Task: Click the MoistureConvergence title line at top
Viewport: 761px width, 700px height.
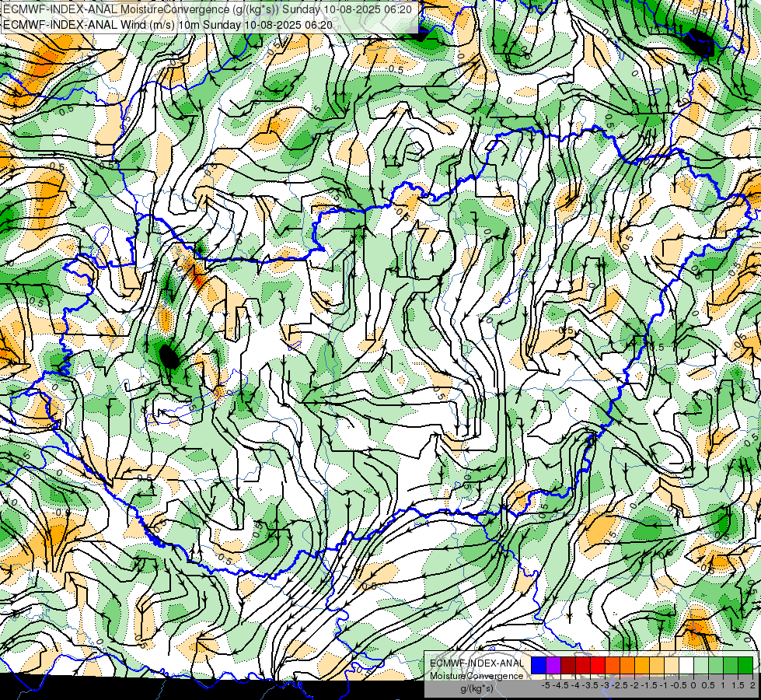Action: pyautogui.click(x=208, y=9)
